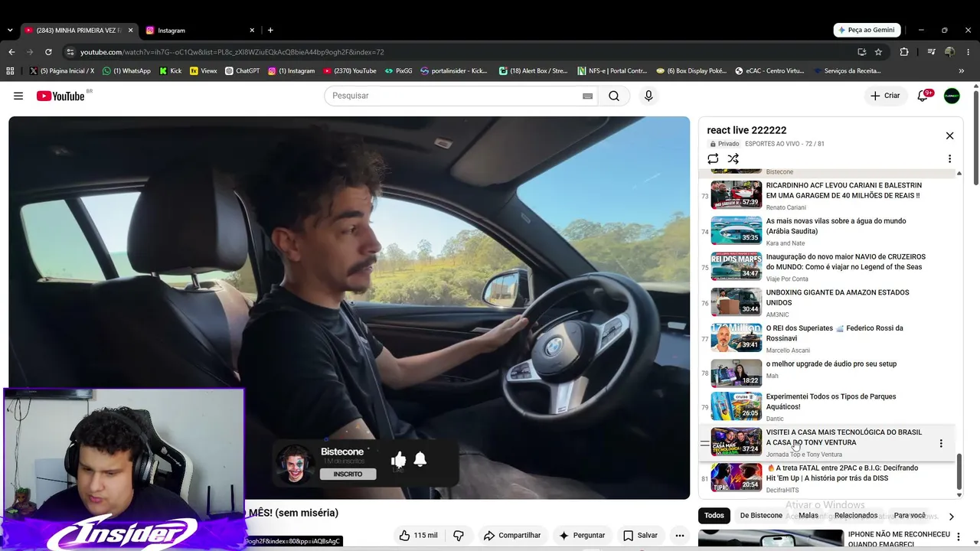This screenshot has height=551, width=980.
Task: Click Peça ao Gemini button
Action: point(867,30)
